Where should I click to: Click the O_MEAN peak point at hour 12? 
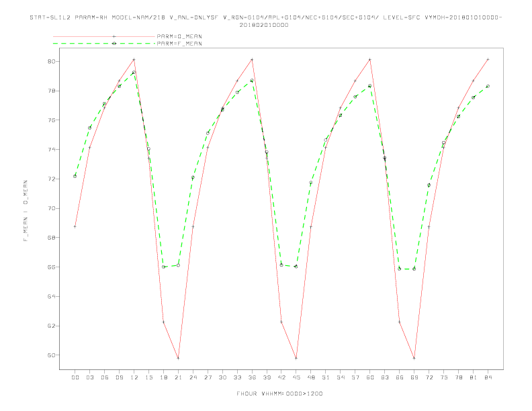134,59
